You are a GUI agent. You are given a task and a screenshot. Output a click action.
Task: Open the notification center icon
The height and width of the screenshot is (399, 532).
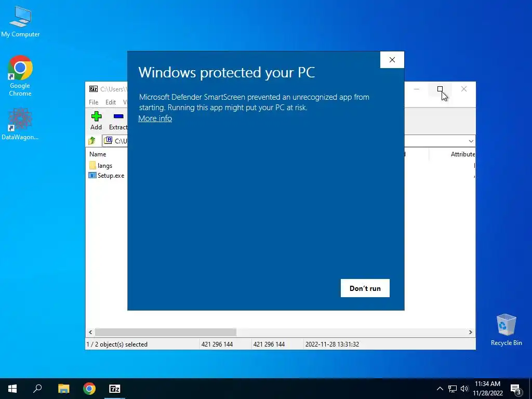[516, 389]
